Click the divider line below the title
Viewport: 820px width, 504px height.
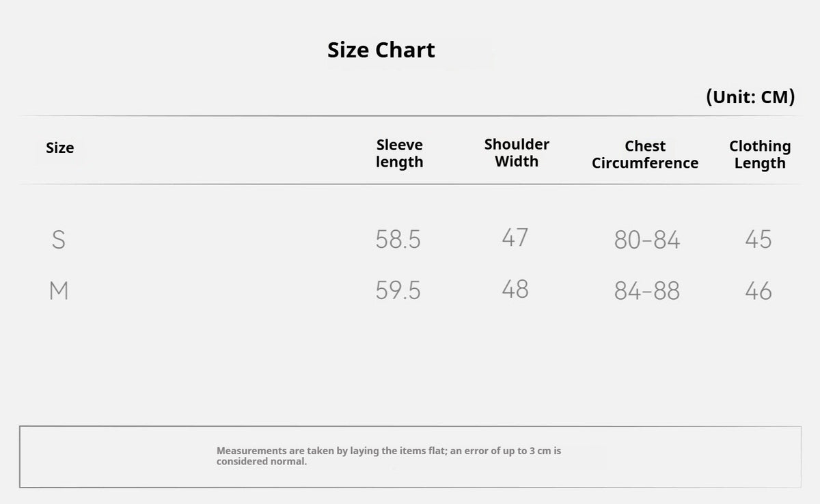[410, 116]
